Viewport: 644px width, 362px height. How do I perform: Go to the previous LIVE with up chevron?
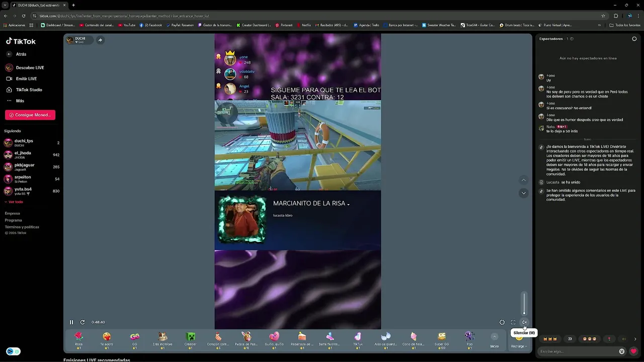tap(524, 180)
